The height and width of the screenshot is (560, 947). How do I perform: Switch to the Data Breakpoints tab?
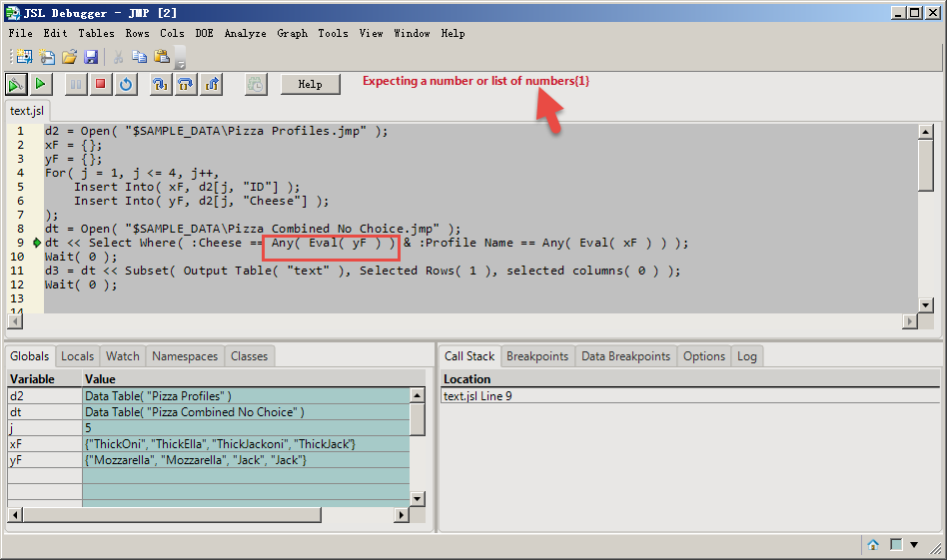coord(625,356)
